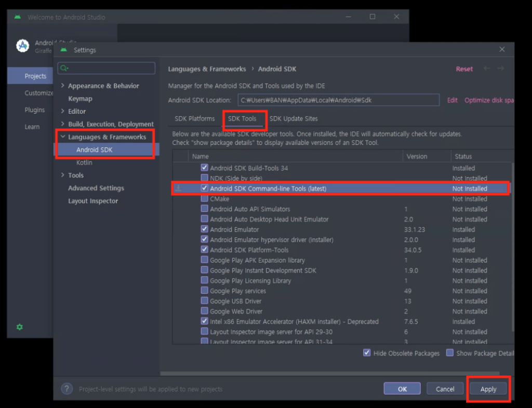This screenshot has width=532, height=408.
Task: Click Languages & Frameworks breadcrumb
Action: pos(207,69)
